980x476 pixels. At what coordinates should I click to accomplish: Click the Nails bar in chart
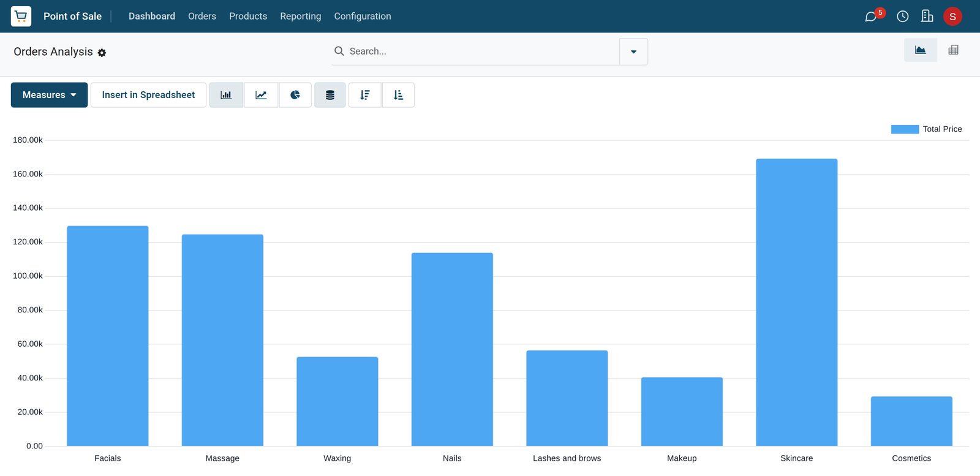452,350
